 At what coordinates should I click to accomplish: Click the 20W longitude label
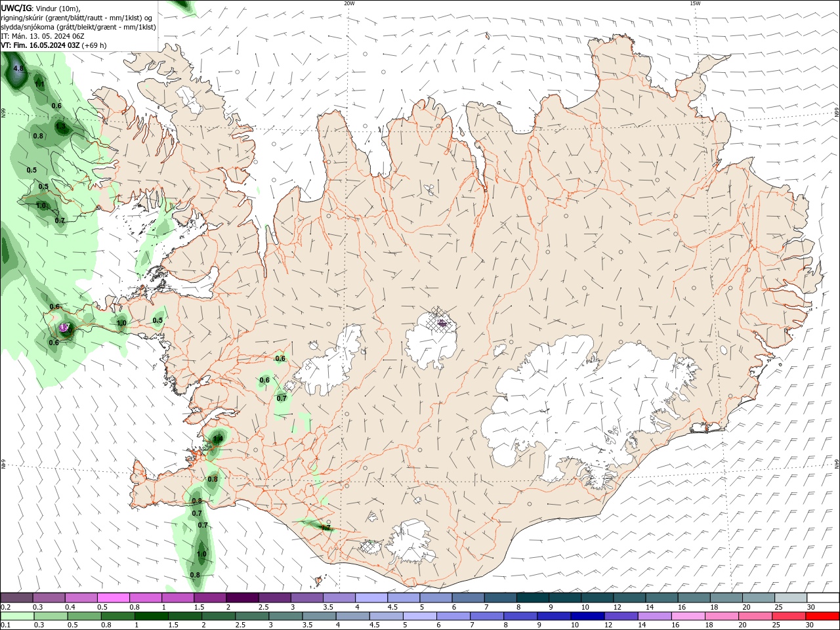pyautogui.click(x=349, y=3)
